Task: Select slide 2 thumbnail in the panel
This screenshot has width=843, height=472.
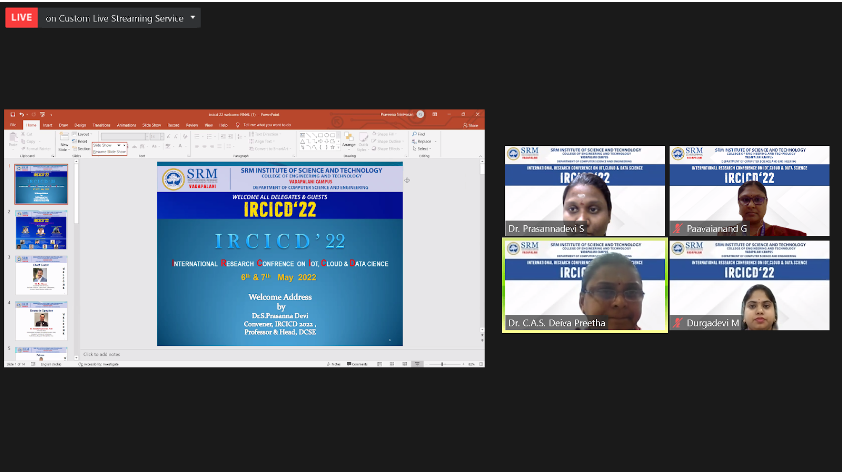Action: point(41,229)
